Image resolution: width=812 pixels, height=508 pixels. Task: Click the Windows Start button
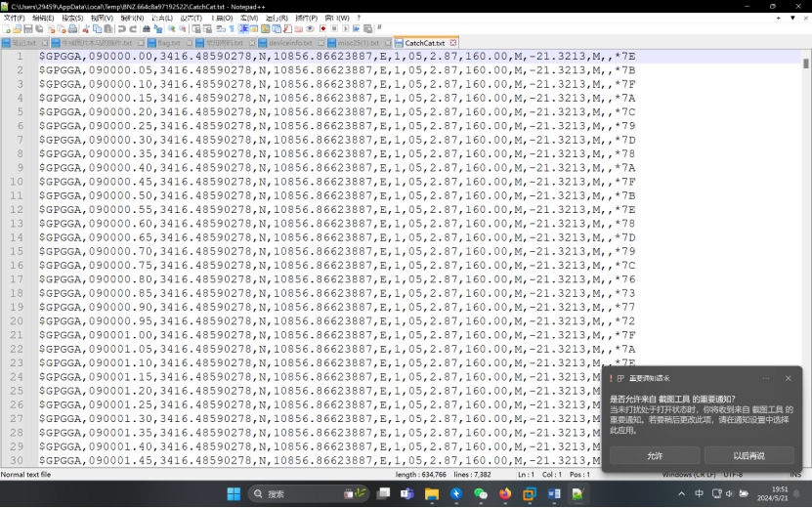point(235,494)
